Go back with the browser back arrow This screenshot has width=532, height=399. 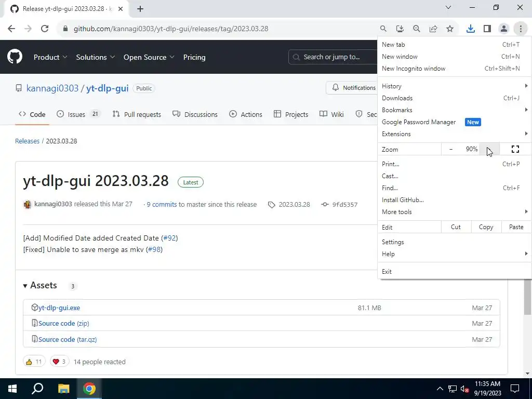[11, 29]
